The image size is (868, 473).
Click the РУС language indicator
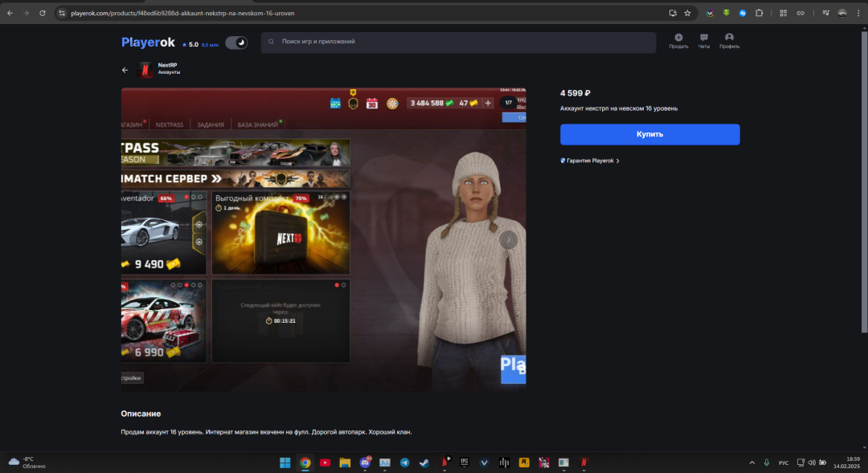[784, 463]
